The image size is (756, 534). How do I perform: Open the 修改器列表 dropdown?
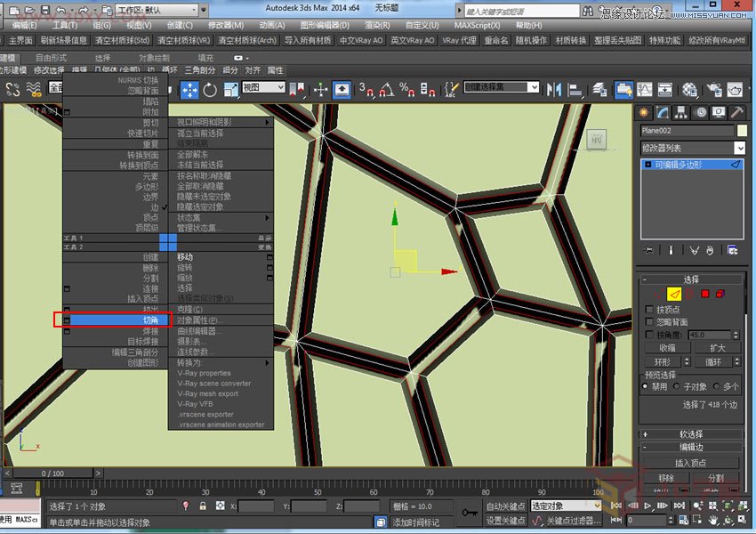tap(693, 148)
